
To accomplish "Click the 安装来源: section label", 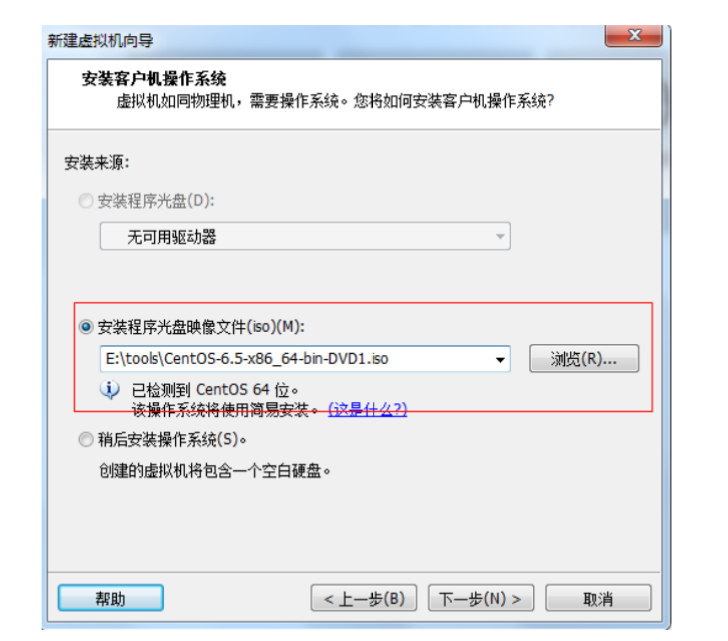I will [97, 163].
